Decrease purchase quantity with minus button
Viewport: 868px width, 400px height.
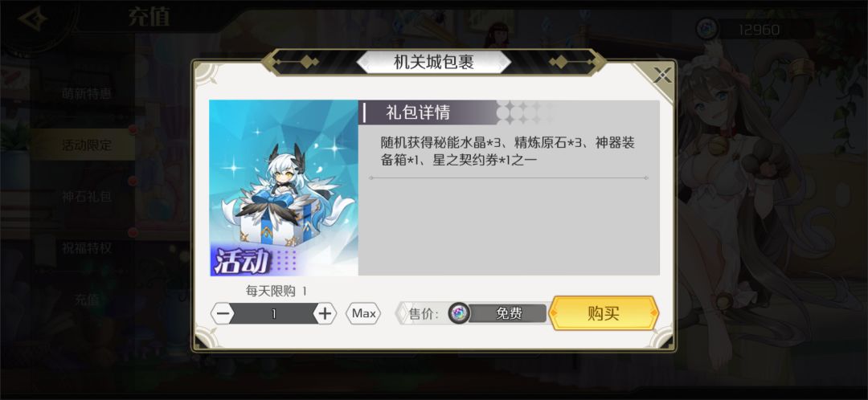[223, 314]
